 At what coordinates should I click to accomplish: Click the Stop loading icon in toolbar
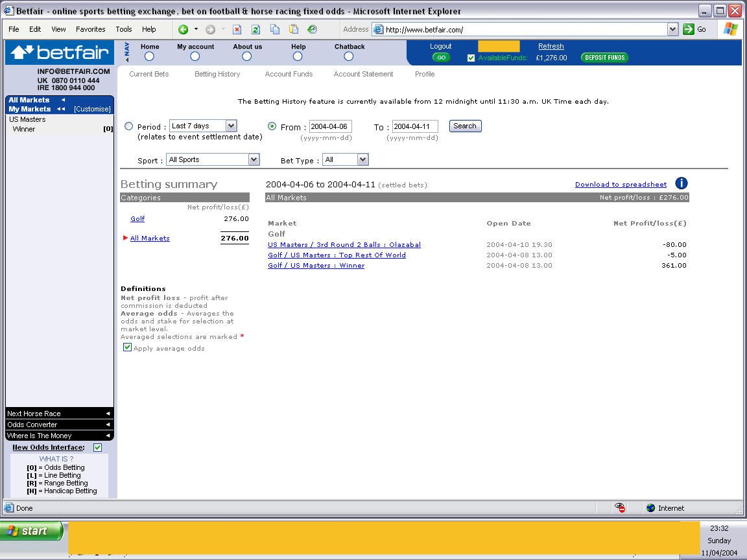pyautogui.click(x=237, y=29)
